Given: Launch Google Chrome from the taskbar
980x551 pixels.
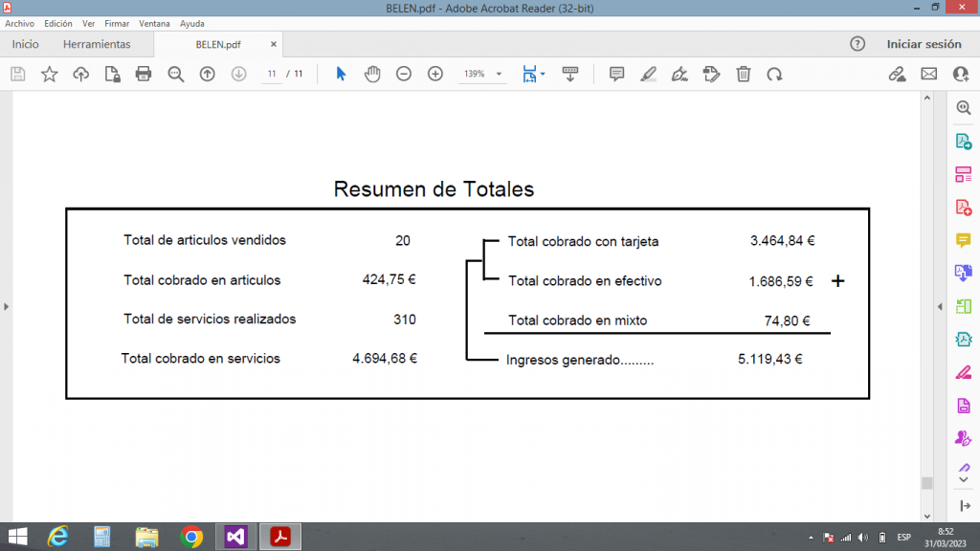Looking at the screenshot, I should (190, 537).
